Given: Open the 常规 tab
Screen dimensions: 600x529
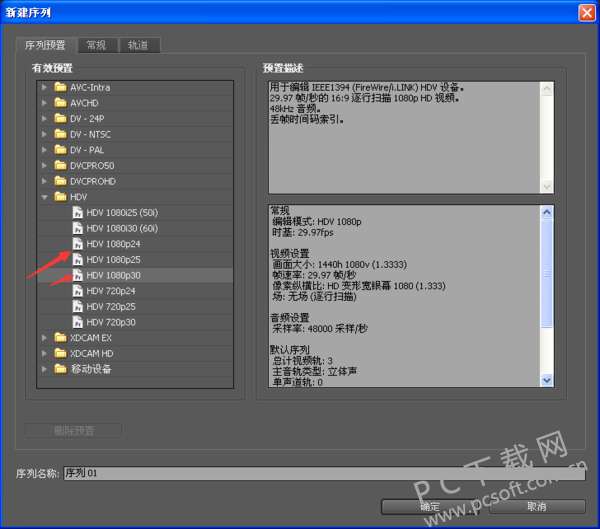Looking at the screenshot, I should (96, 45).
